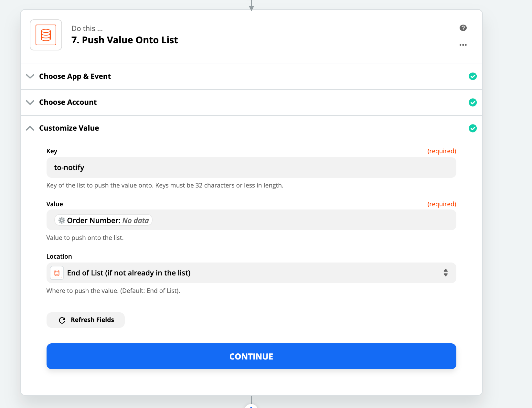Expand the Choose App & Event chevron
The image size is (532, 408).
pyautogui.click(x=30, y=76)
